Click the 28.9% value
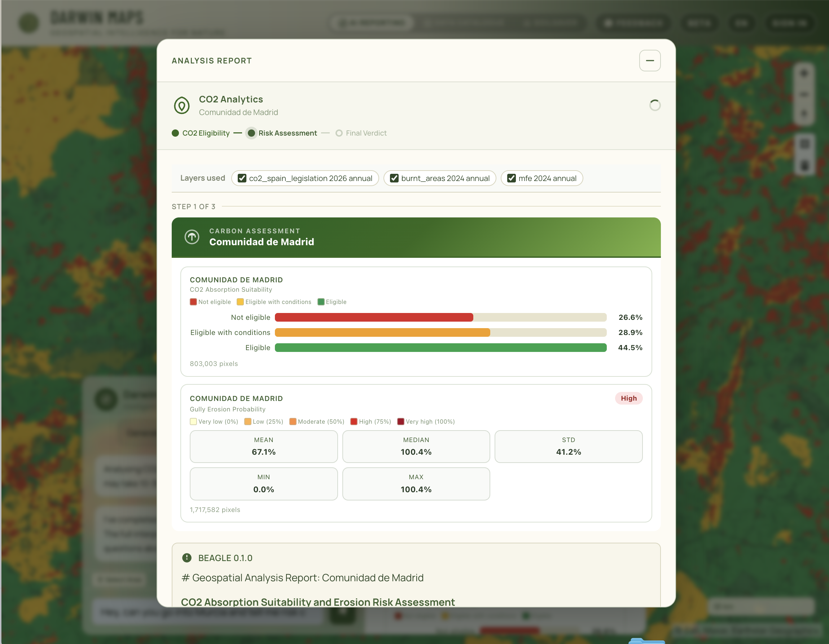829x644 pixels. click(x=630, y=333)
